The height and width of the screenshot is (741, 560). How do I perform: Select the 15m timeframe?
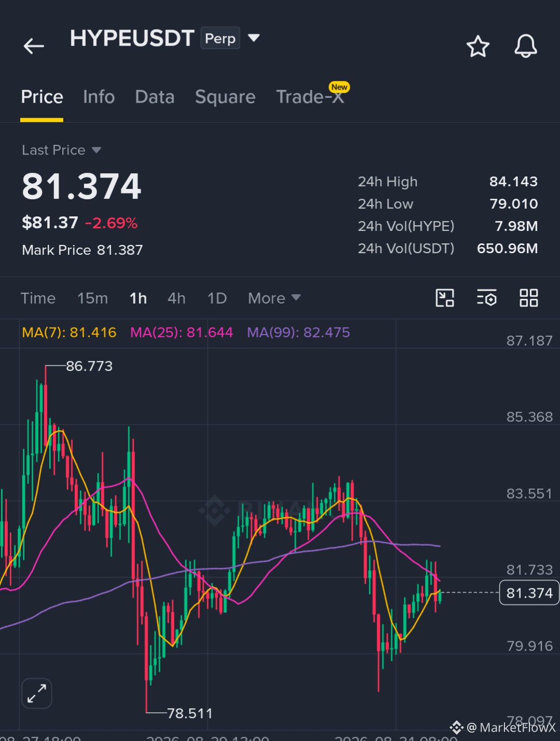(92, 298)
